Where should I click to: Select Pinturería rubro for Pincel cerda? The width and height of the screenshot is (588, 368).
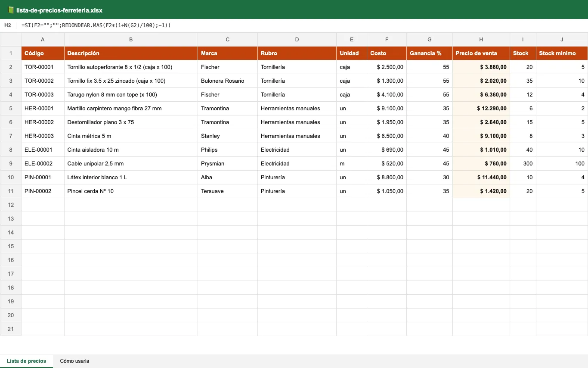[297, 191]
